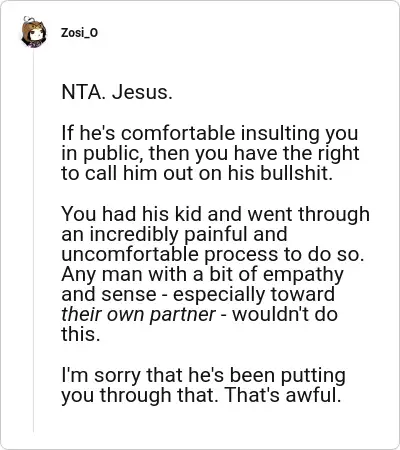Select the words 'wouldn't do' after the italics
Screen dimensions: 400x450
click(285, 314)
